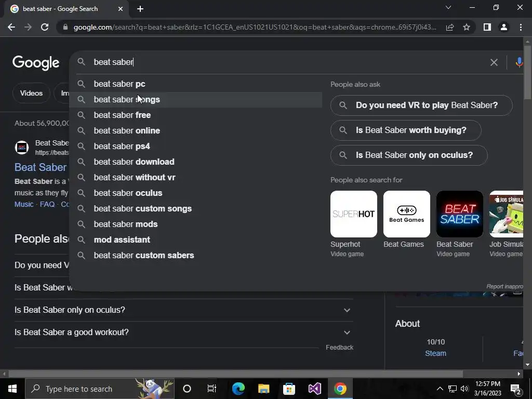Click Do you need VR question
The height and width of the screenshot is (399, 532).
click(421, 105)
